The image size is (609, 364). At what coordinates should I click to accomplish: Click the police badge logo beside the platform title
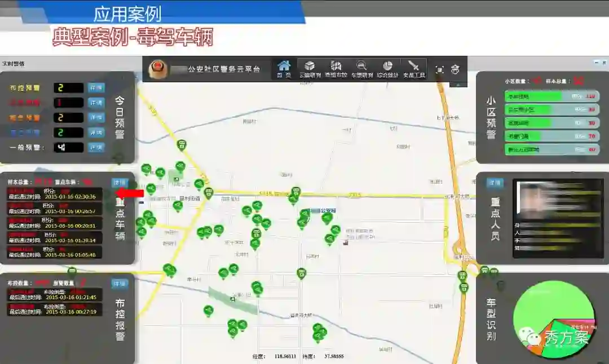[158, 69]
